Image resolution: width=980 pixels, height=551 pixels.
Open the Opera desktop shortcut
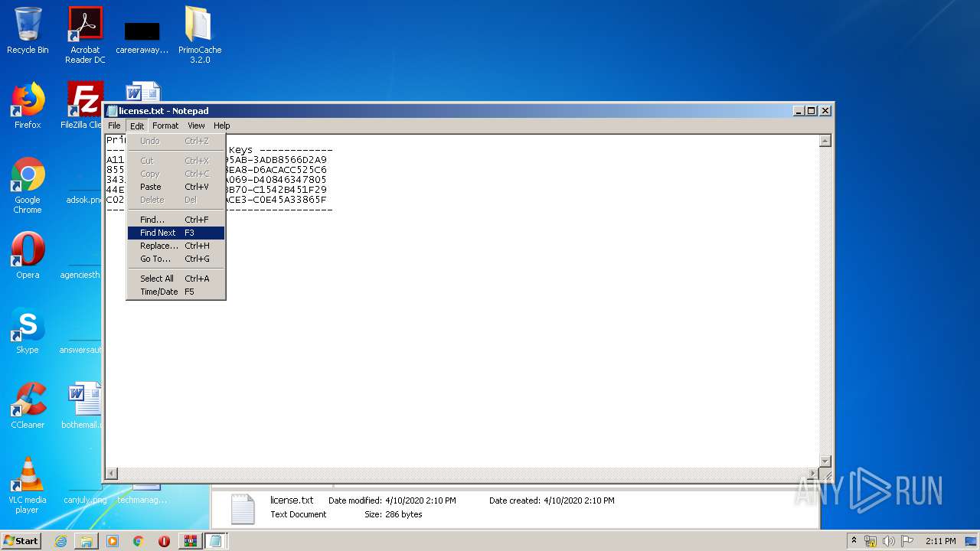28,255
